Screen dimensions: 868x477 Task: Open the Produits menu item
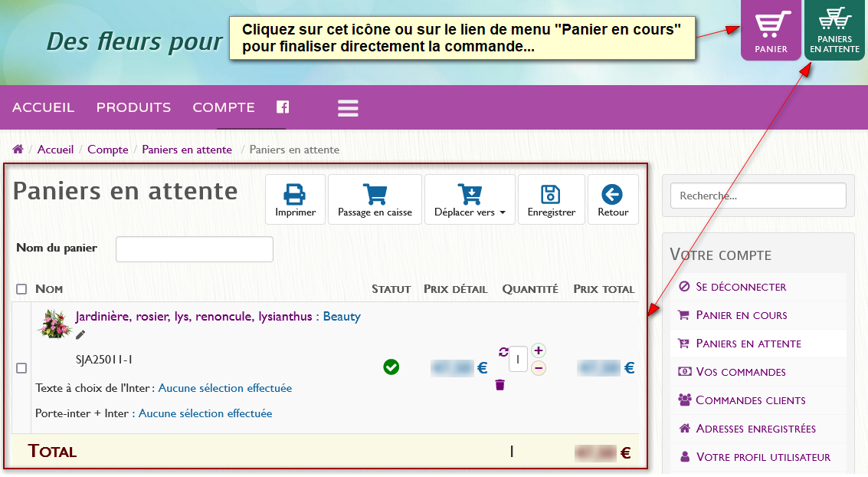click(133, 107)
